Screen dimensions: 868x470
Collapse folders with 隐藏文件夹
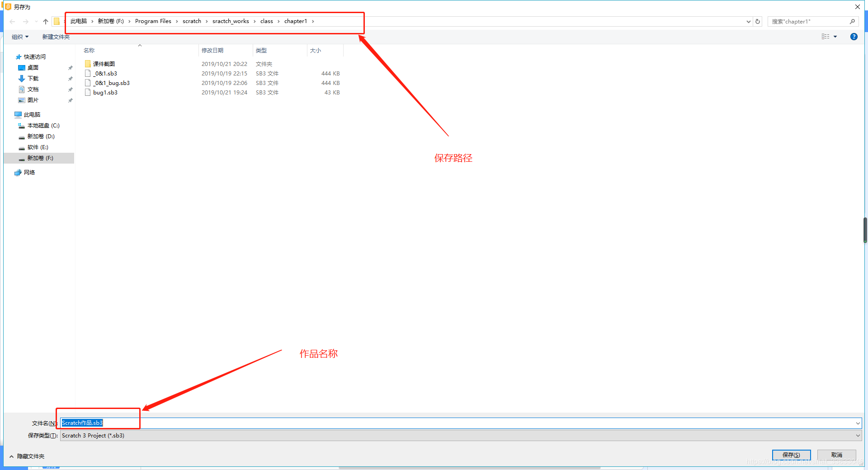coord(27,456)
